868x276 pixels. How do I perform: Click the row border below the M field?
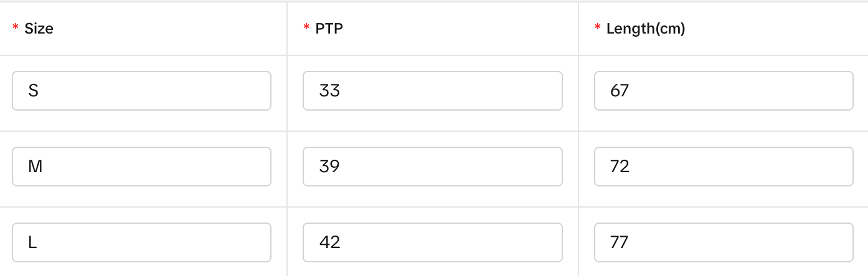click(x=141, y=207)
